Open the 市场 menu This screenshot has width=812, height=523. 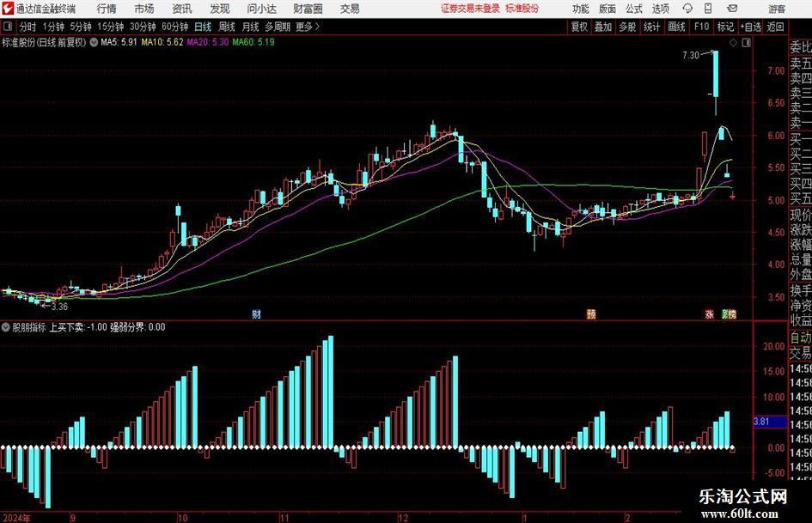click(x=144, y=9)
